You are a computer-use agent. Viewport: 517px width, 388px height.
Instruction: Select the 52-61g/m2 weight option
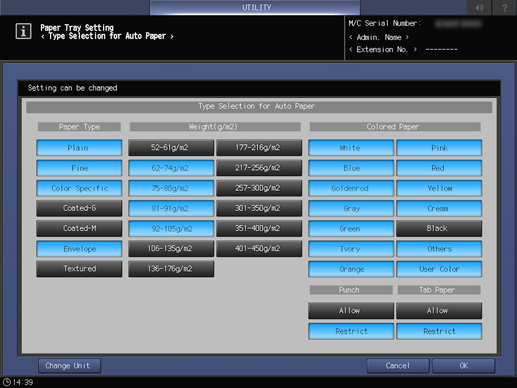tap(171, 148)
